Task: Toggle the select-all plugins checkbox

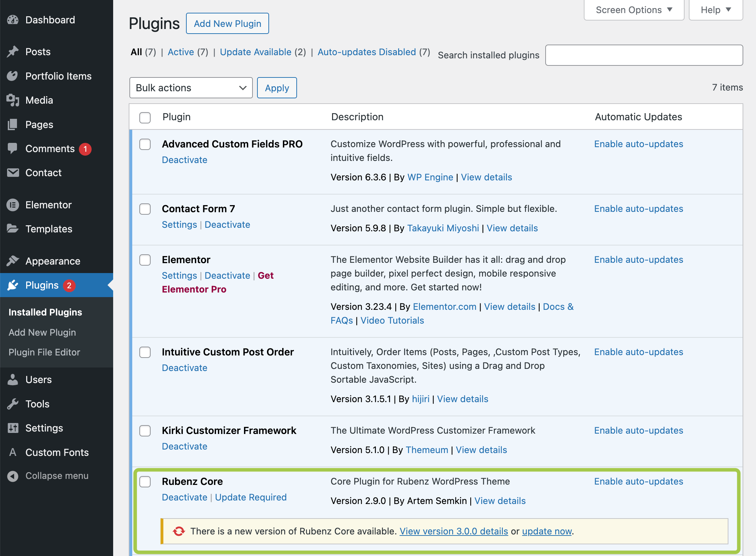Action: pos(145,117)
